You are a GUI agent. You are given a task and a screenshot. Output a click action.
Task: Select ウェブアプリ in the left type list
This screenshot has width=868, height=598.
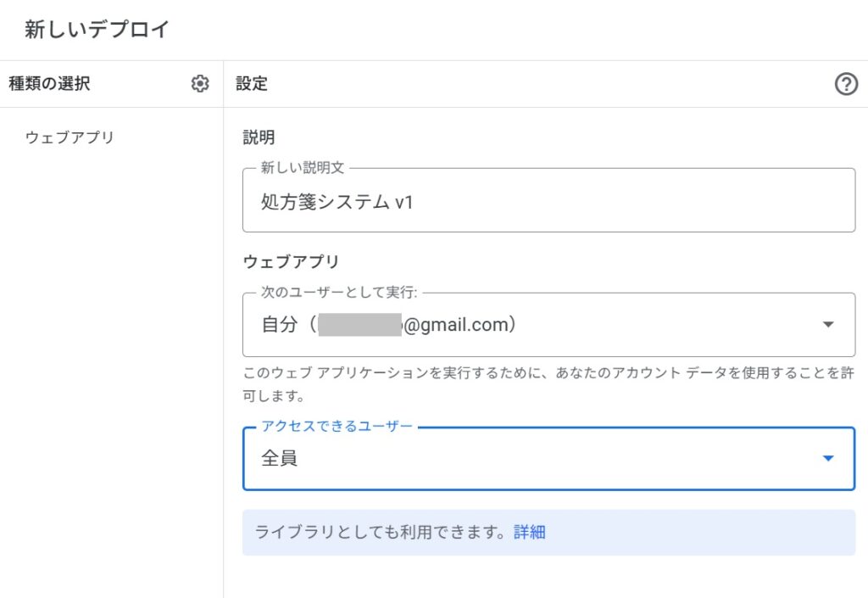70,137
